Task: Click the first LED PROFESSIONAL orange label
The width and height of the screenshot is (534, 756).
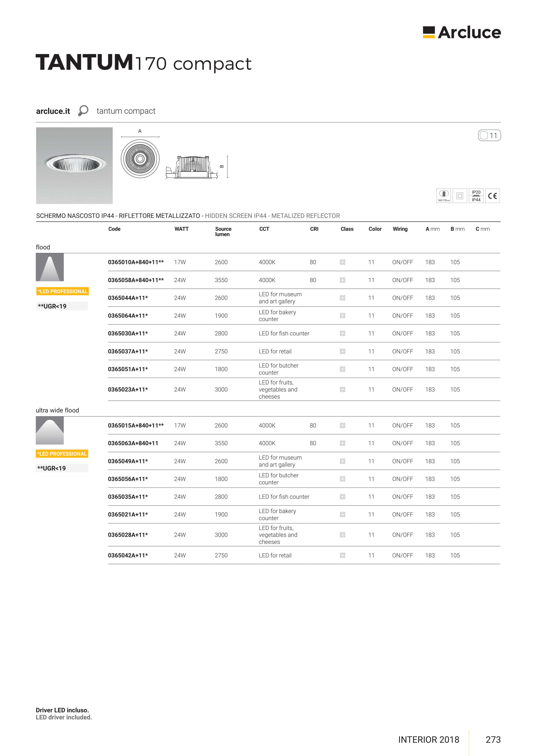Action: point(62,291)
